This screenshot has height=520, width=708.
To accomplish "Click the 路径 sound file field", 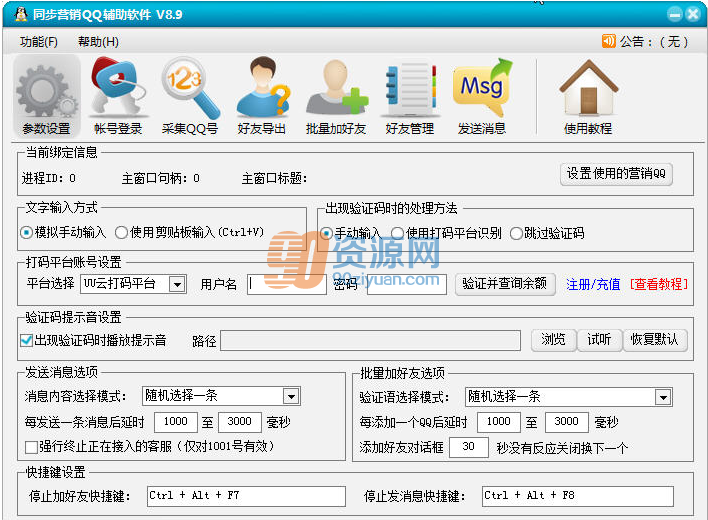I will click(370, 340).
